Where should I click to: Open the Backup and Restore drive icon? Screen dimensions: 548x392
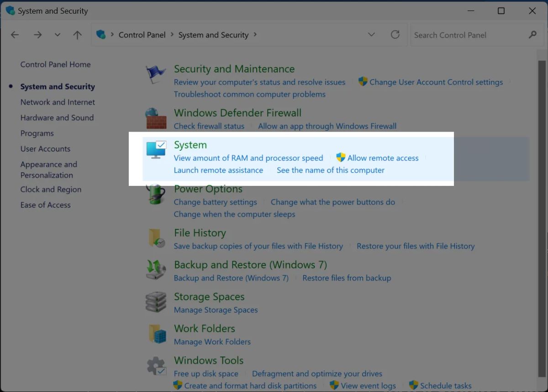pyautogui.click(x=156, y=270)
